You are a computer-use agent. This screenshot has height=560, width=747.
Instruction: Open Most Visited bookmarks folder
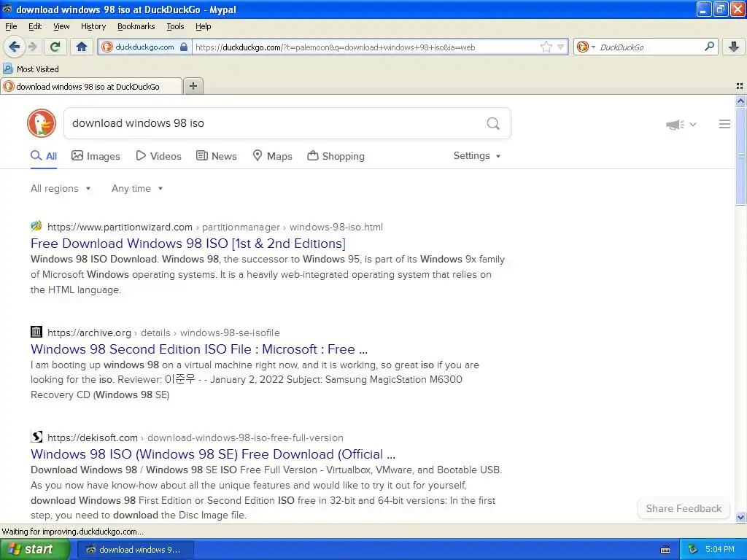[x=31, y=69]
